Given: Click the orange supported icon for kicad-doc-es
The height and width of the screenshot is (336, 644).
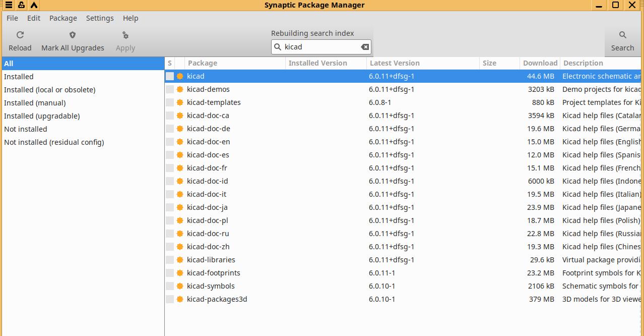Looking at the screenshot, I should (x=180, y=155).
